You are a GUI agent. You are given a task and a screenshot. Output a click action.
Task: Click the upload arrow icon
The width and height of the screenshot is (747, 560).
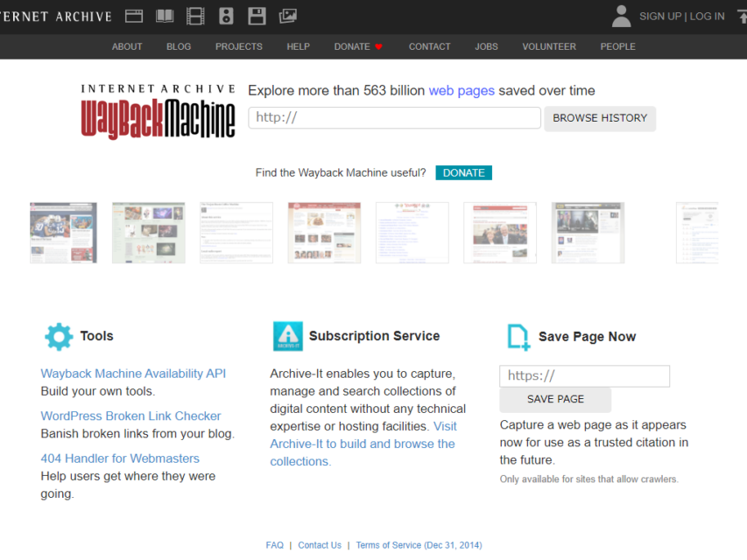coord(743,17)
